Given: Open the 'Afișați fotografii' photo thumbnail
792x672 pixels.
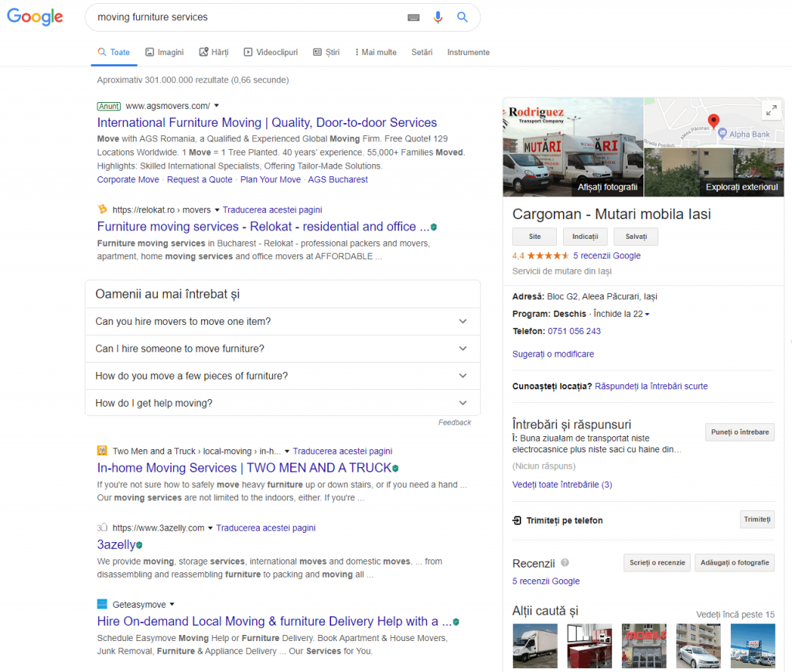Looking at the screenshot, I should (x=573, y=147).
